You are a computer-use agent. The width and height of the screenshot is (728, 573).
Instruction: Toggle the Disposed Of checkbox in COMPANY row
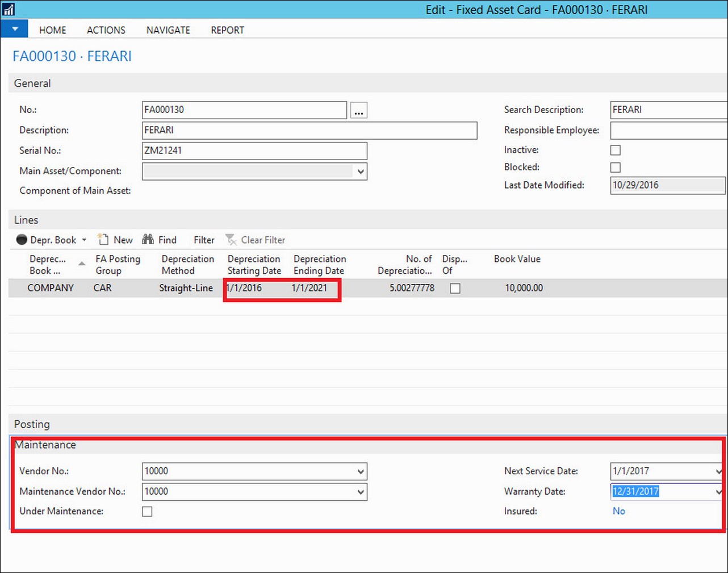[x=455, y=288]
